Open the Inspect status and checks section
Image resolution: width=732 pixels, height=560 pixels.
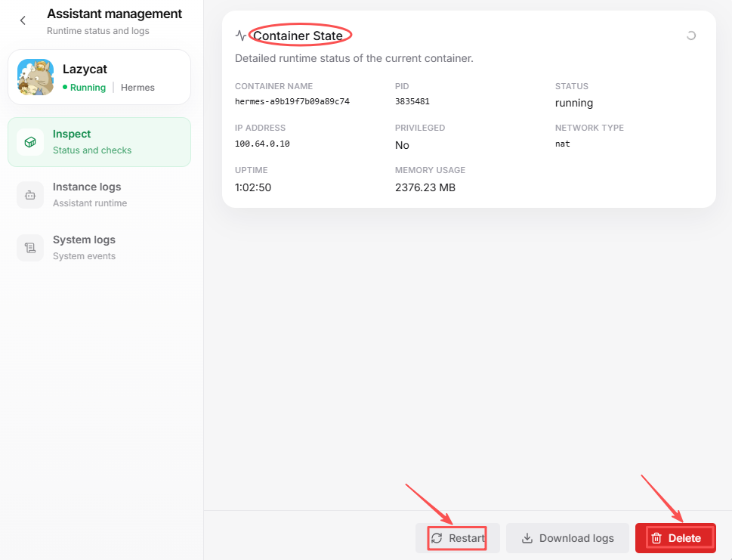click(100, 142)
